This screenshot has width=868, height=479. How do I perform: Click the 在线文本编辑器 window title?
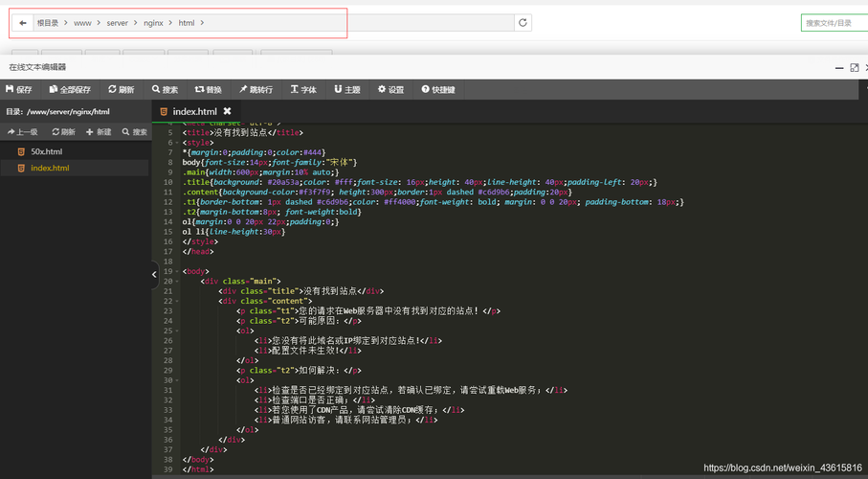pos(37,67)
